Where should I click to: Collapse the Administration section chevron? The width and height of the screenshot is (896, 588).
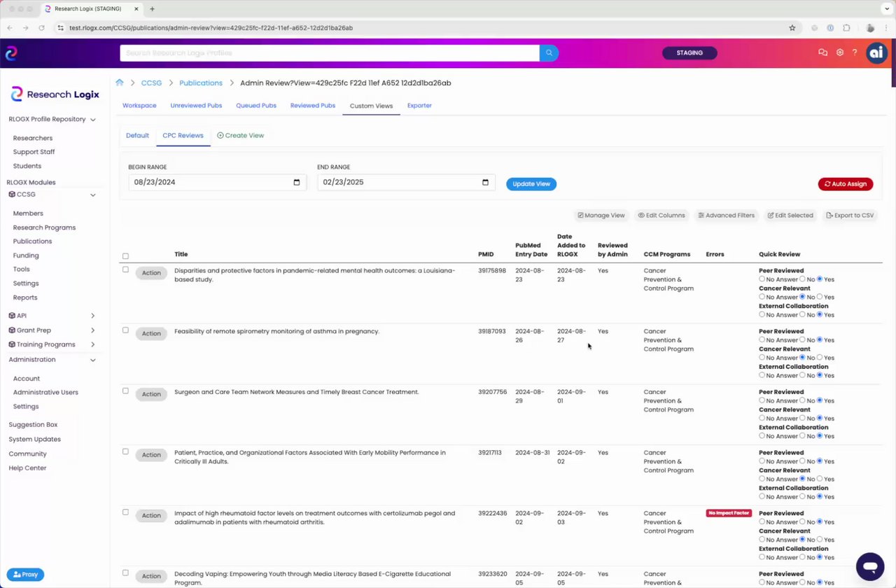pyautogui.click(x=93, y=360)
